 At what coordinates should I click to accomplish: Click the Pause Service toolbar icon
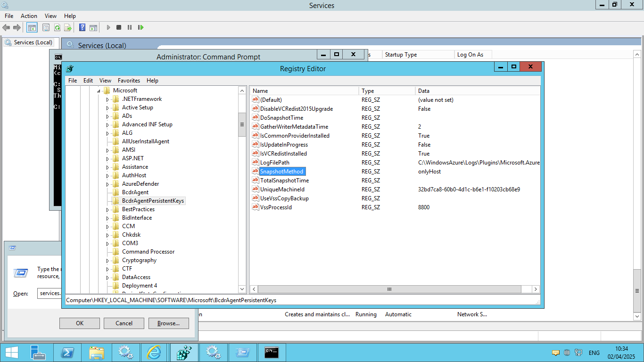click(x=130, y=27)
